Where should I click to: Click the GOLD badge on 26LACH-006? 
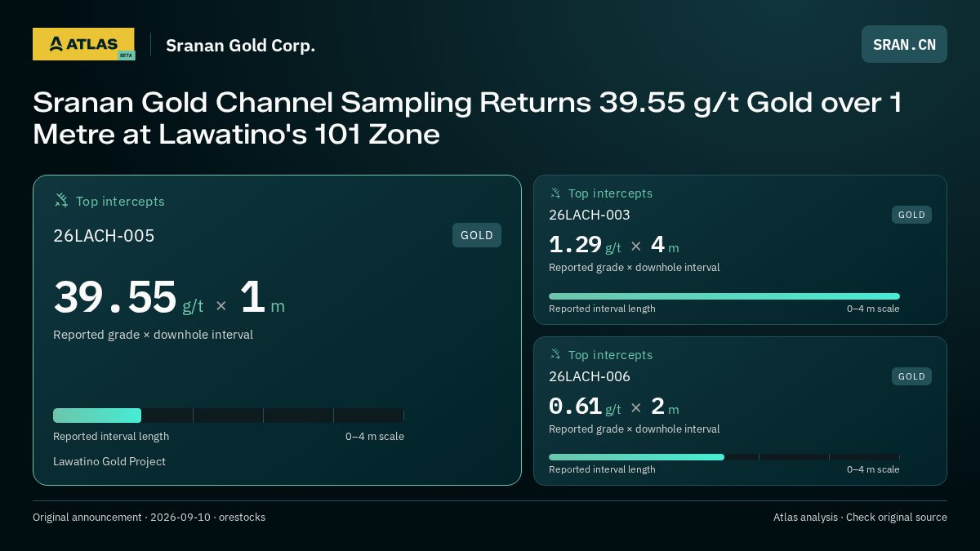[911, 376]
